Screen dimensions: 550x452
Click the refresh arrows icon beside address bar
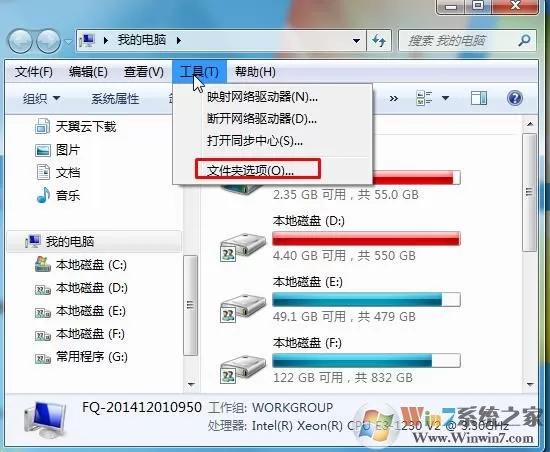[379, 41]
